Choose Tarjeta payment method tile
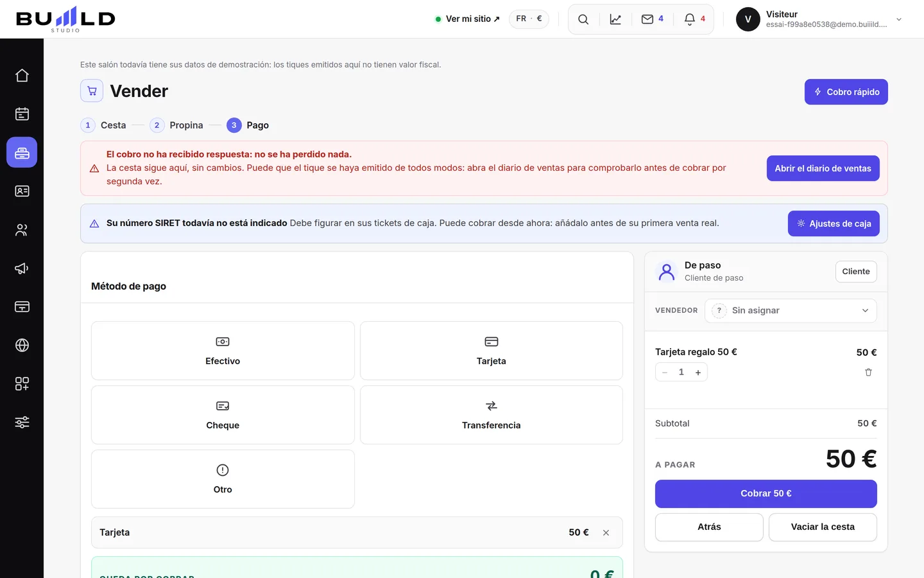 click(x=492, y=351)
